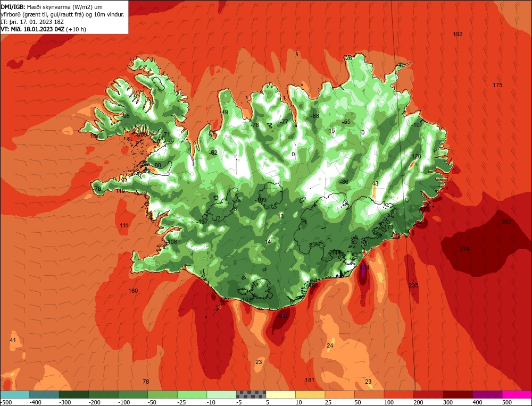Click the flux value '-107' on the map
Screen dimensions: 532x406
[417, 125]
